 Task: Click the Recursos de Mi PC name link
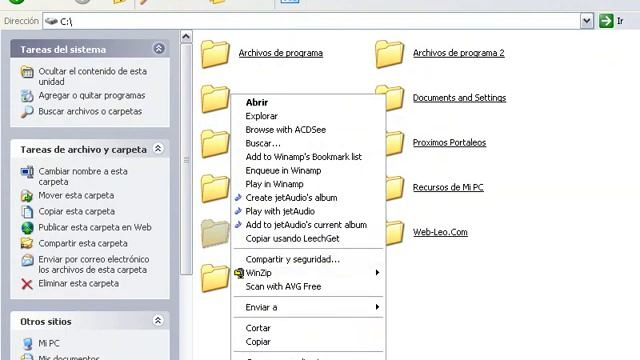click(448, 187)
